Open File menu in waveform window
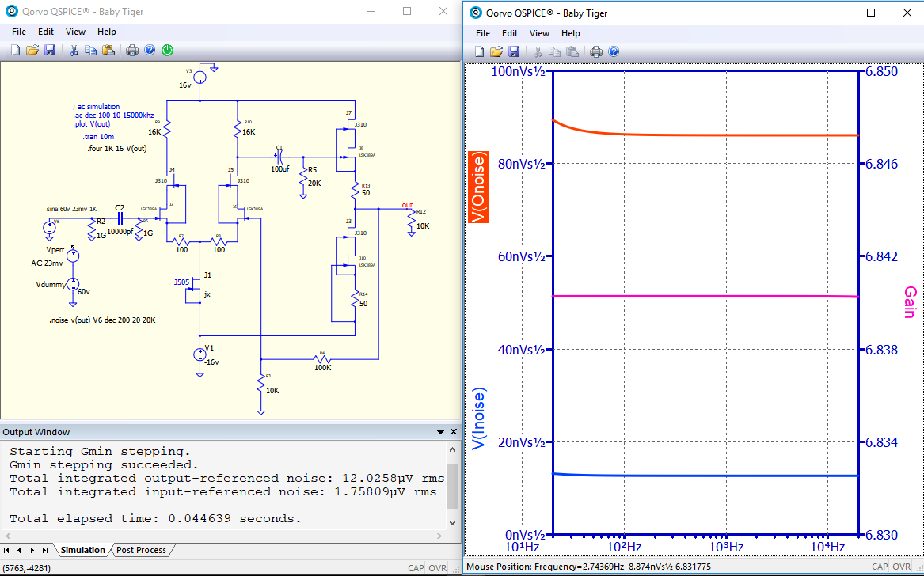The image size is (924, 576). 483,33
